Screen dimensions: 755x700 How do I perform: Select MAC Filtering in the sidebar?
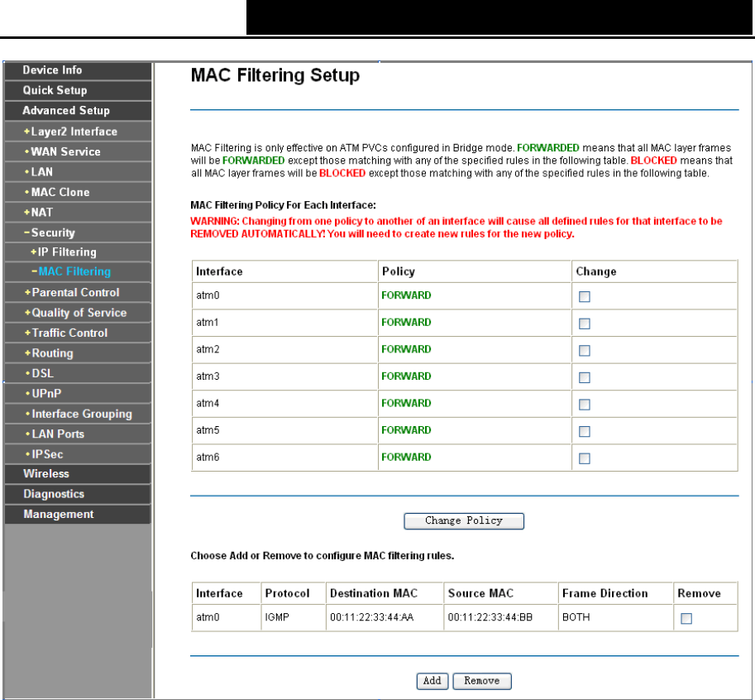coord(74,271)
